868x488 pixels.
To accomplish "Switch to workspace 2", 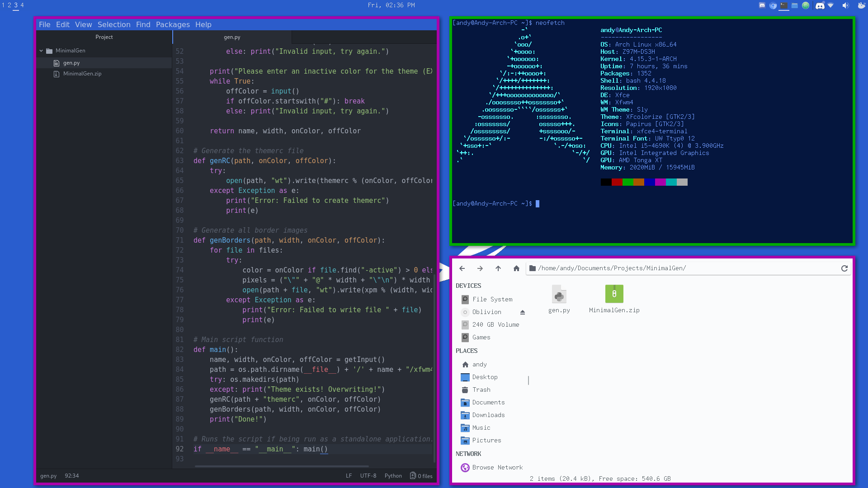I will [9, 5].
